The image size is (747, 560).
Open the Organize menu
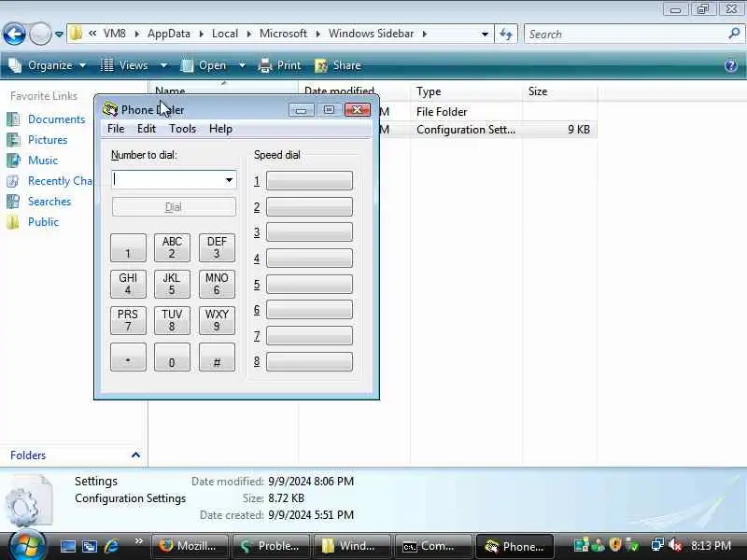click(x=48, y=65)
